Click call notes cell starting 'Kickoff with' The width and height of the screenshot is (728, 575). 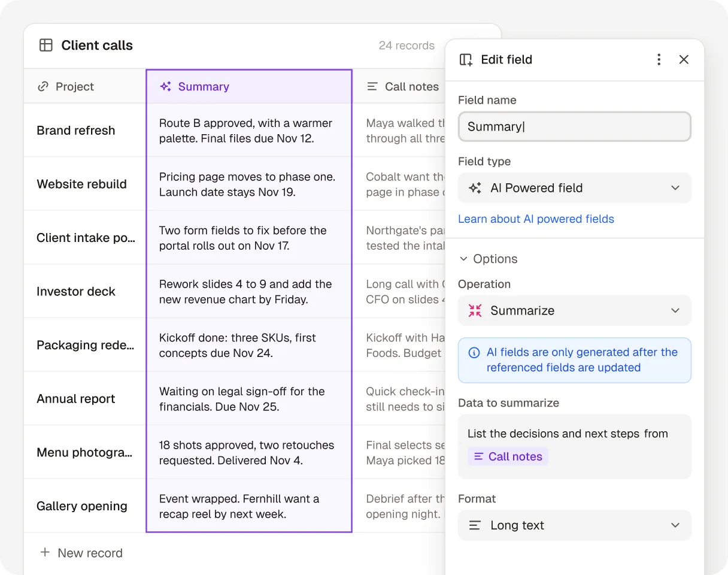coord(400,345)
